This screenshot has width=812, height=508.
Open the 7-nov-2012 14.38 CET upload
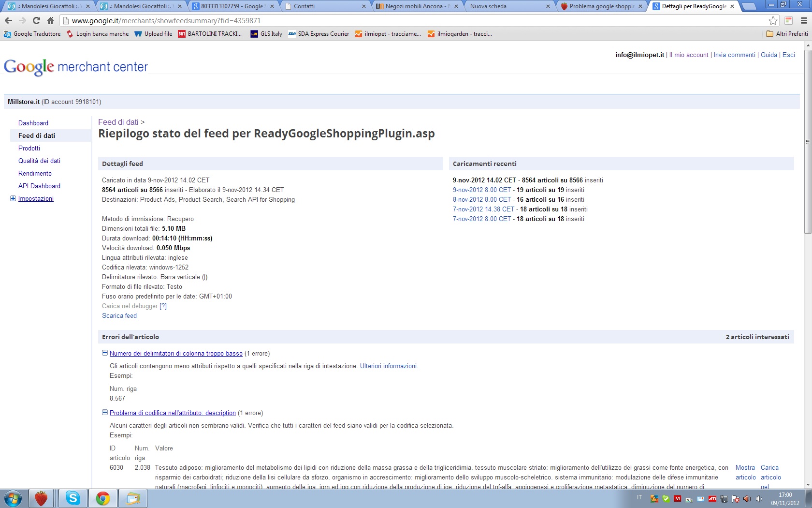483,209
